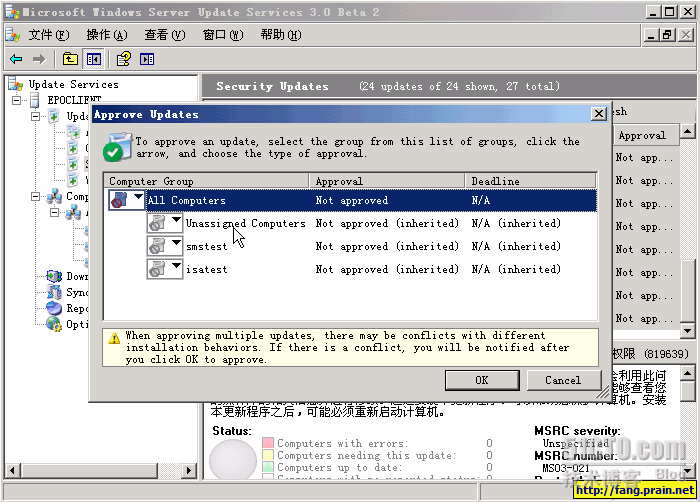Click the Approval column header in updates list
Screen dimensions: 700x502
pyautogui.click(x=646, y=135)
